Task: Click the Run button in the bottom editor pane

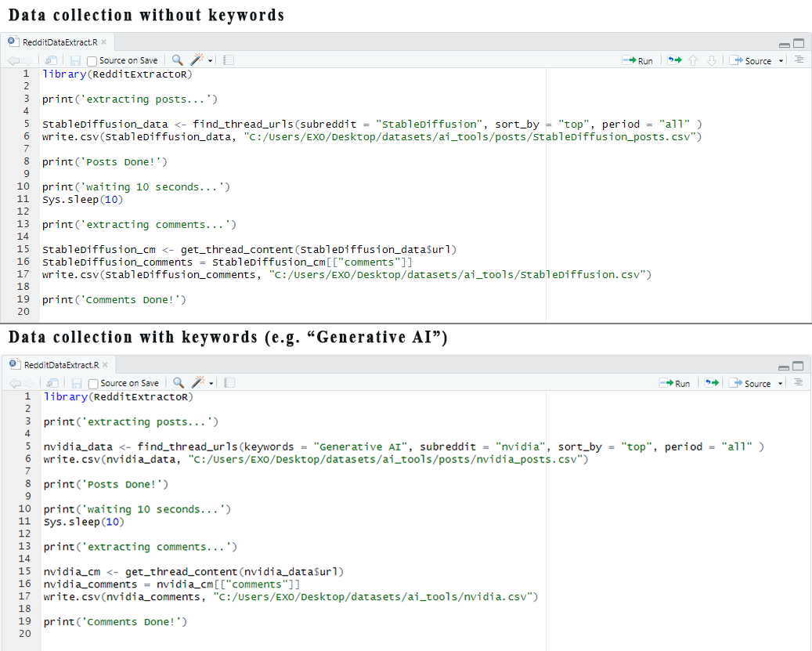Action: 675,383
